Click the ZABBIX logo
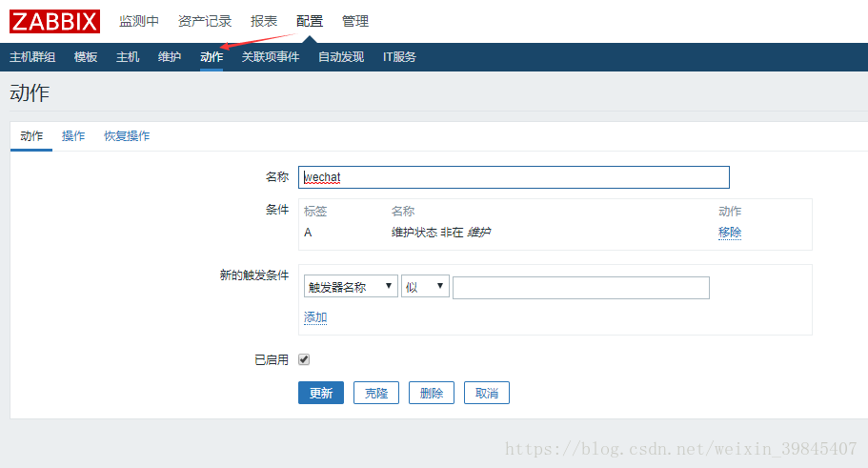This screenshot has width=868, height=468. pyautogui.click(x=54, y=22)
